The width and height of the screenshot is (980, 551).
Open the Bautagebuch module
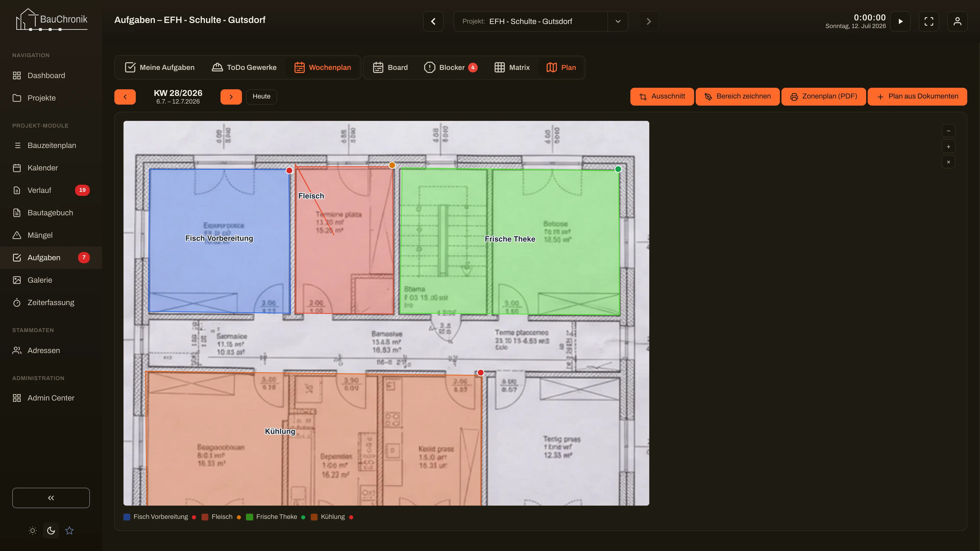pyautogui.click(x=51, y=212)
